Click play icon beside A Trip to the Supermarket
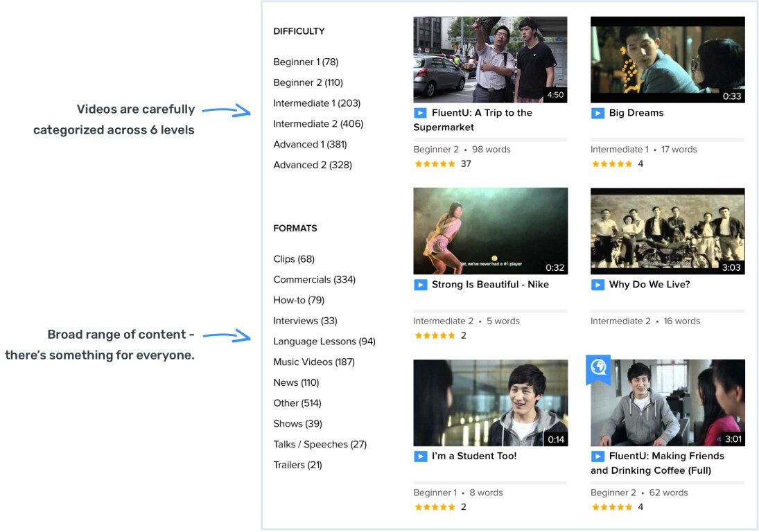The image size is (759, 532). click(x=420, y=113)
